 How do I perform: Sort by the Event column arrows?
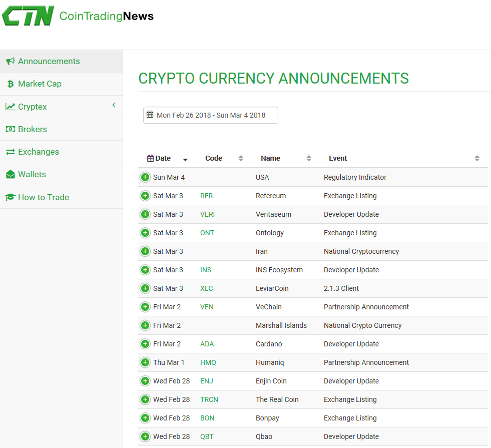(477, 158)
